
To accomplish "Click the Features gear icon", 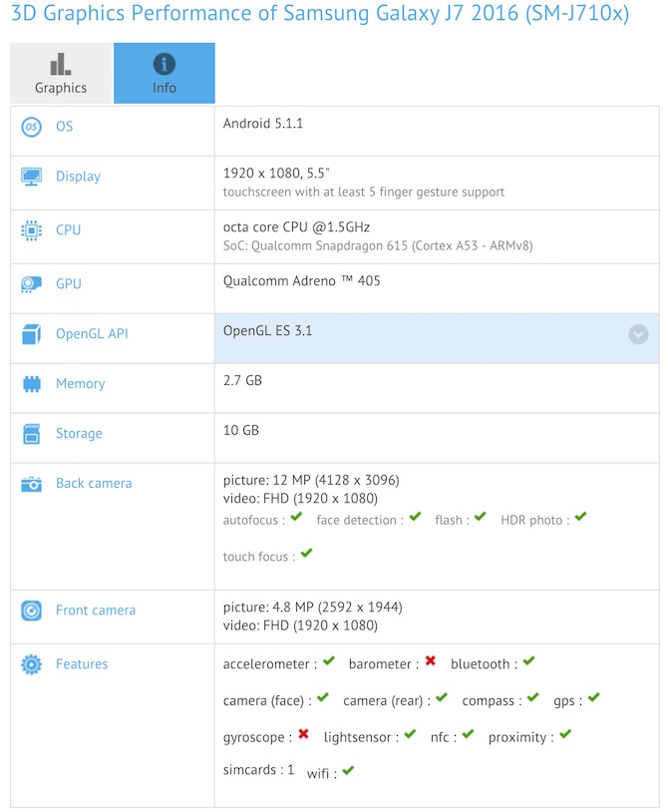I will 31,664.
